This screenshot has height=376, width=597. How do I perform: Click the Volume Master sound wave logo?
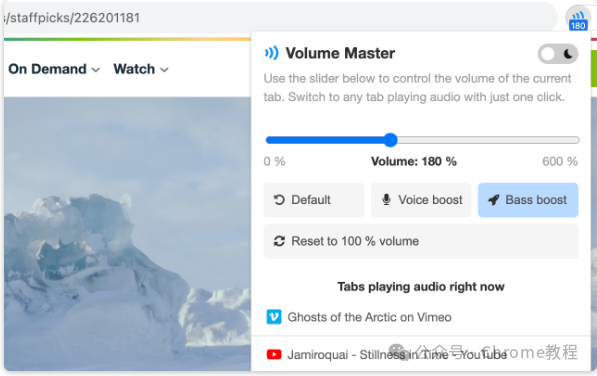coord(271,53)
